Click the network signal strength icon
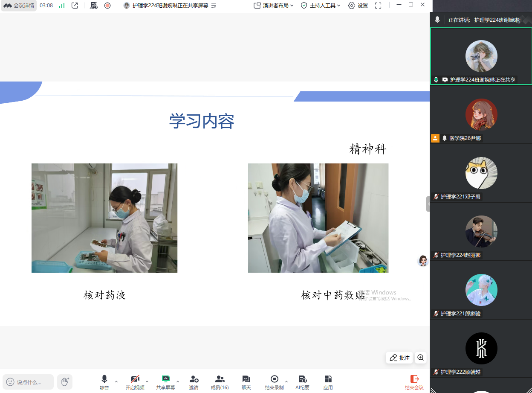532x393 pixels. 62,6
